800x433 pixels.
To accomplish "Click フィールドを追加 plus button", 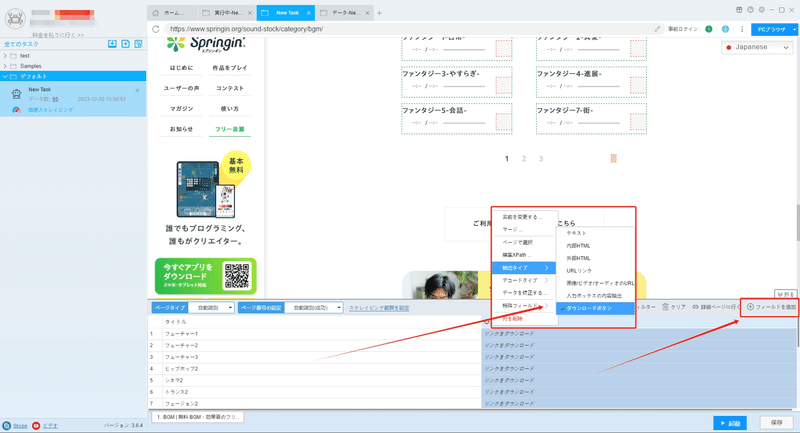I will (771, 307).
